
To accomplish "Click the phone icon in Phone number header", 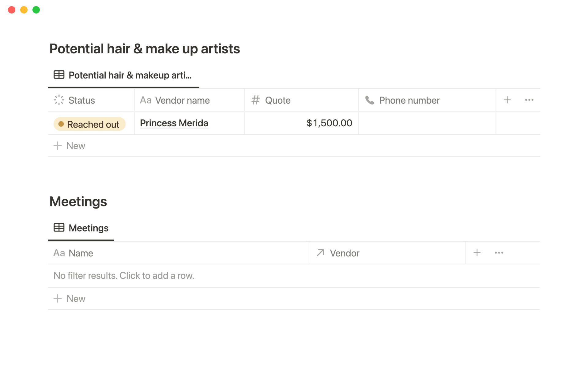I will coord(370,100).
